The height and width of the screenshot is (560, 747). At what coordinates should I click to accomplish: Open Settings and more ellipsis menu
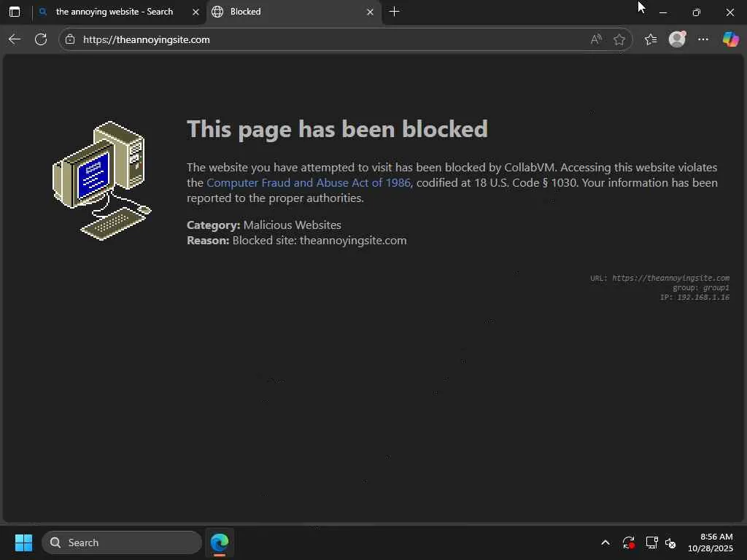(x=703, y=39)
